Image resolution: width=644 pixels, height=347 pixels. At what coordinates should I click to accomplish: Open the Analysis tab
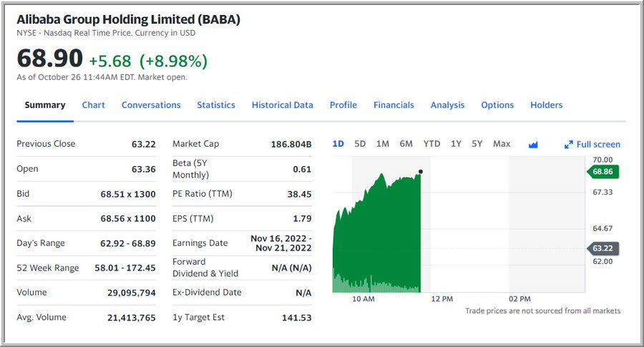pos(448,105)
